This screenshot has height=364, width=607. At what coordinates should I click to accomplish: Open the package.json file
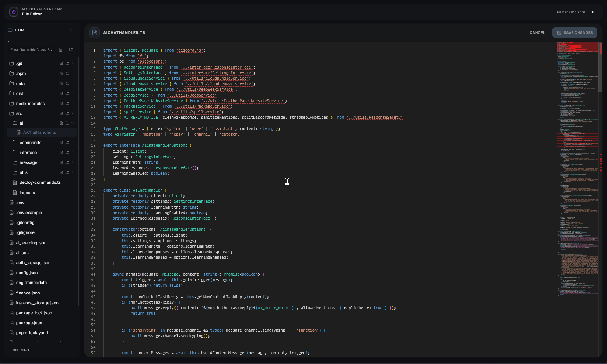[29, 323]
